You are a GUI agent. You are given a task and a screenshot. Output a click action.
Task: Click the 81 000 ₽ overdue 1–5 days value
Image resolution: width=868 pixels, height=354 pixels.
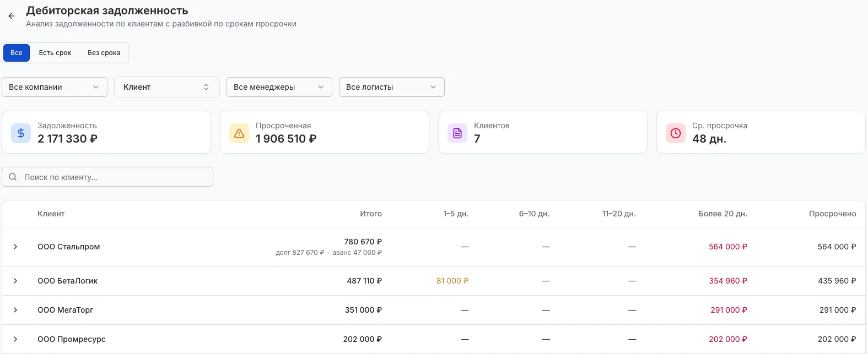[x=452, y=281]
